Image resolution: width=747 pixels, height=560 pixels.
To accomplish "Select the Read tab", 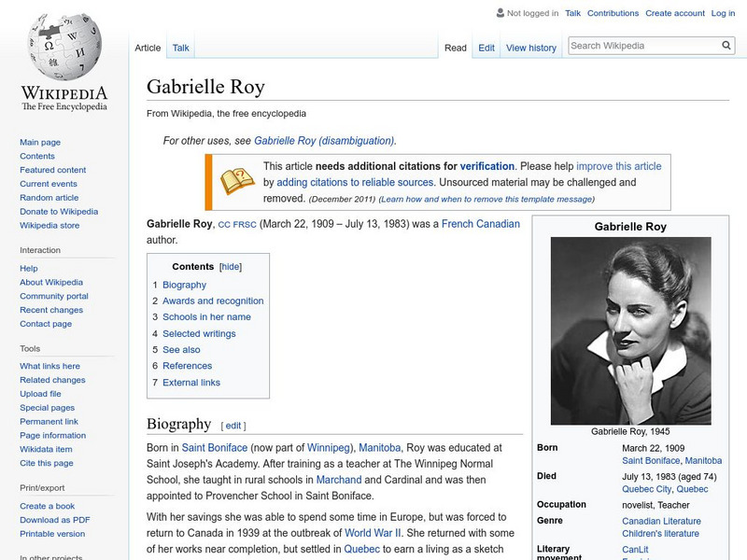I will click(x=456, y=48).
